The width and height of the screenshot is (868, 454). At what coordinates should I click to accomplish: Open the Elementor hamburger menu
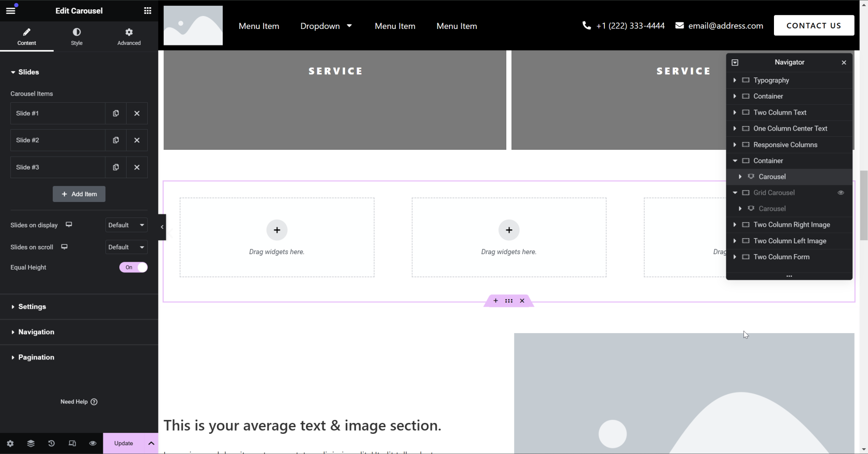tap(10, 10)
